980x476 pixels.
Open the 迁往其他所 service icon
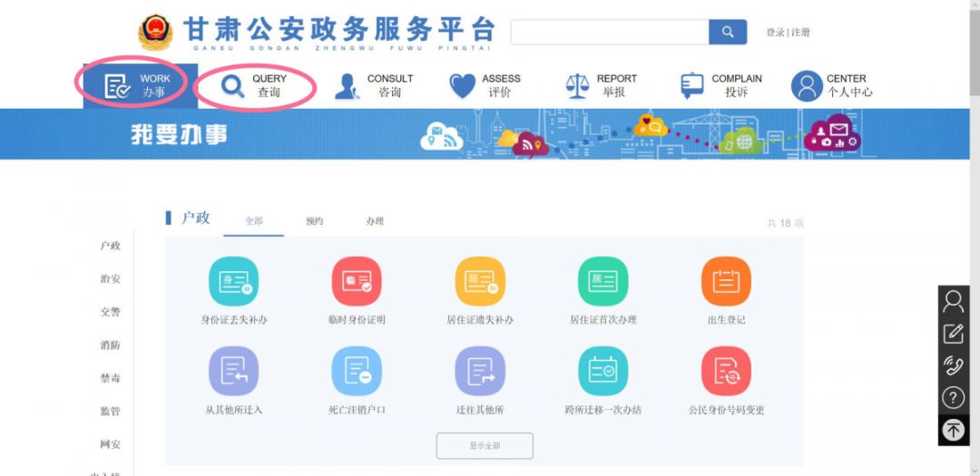click(480, 371)
